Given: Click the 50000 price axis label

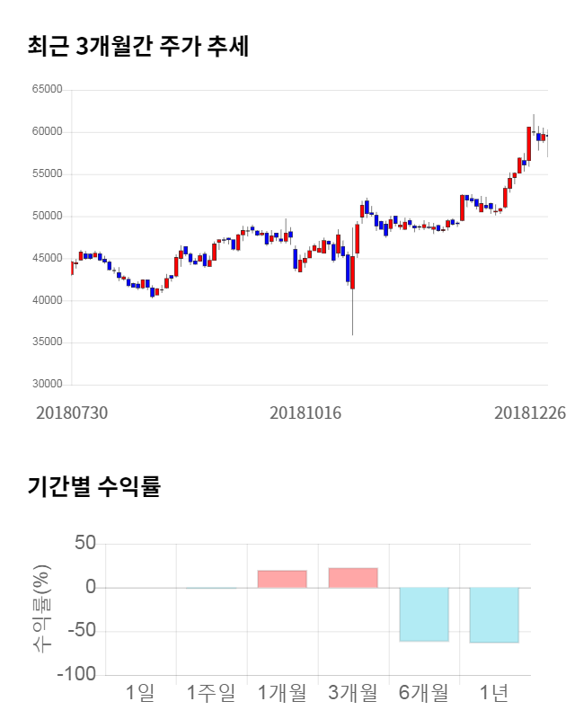Looking at the screenshot, I should click(48, 217).
